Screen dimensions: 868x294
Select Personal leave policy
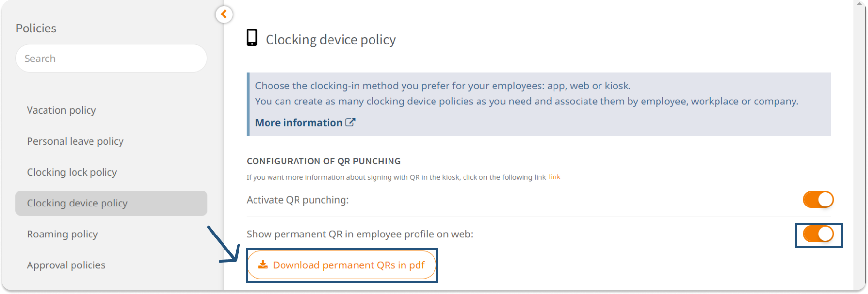[x=75, y=141]
